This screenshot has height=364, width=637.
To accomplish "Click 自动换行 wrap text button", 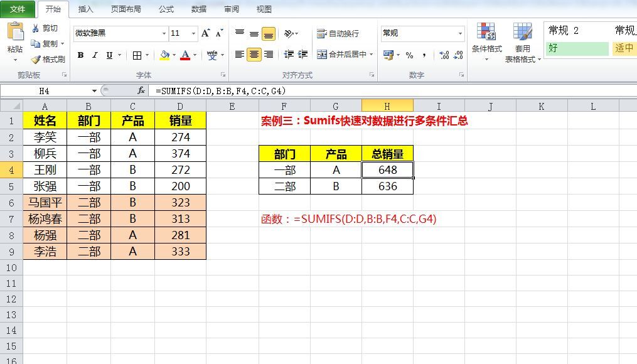I will click(x=338, y=33).
